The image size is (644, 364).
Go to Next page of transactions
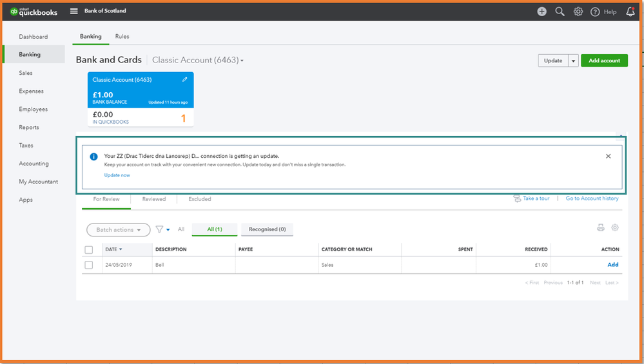595,283
